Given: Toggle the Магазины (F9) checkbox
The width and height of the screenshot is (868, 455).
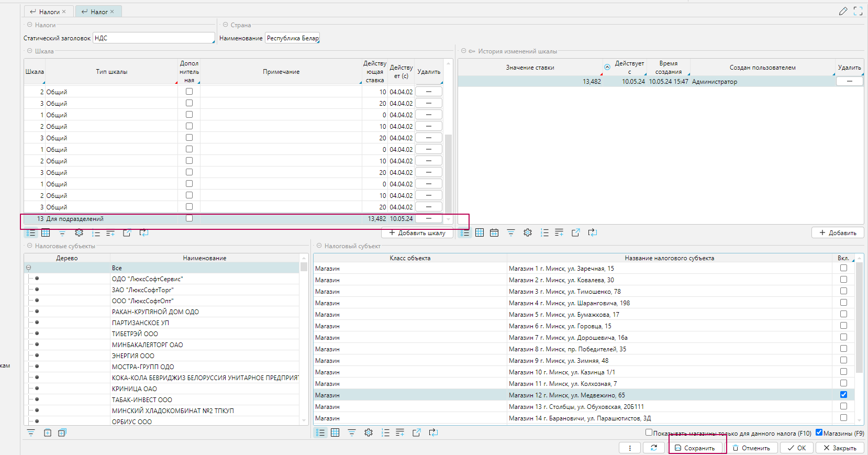Looking at the screenshot, I should (819, 432).
